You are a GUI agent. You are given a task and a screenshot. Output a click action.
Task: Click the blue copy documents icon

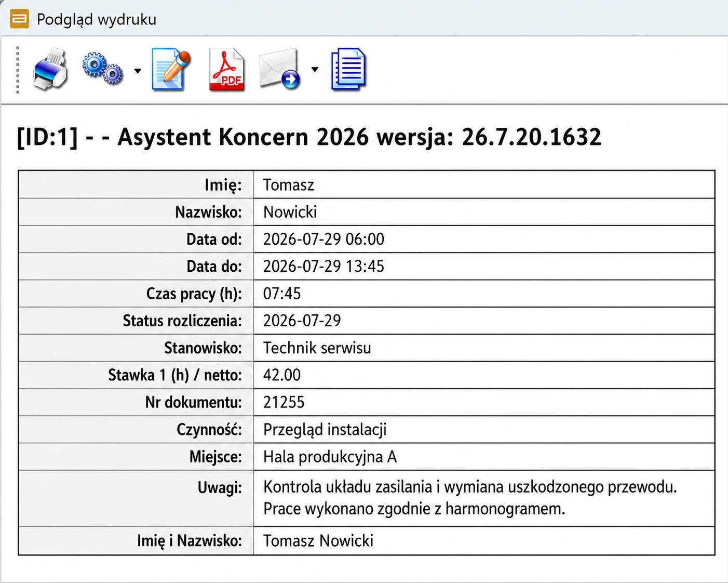coord(348,69)
